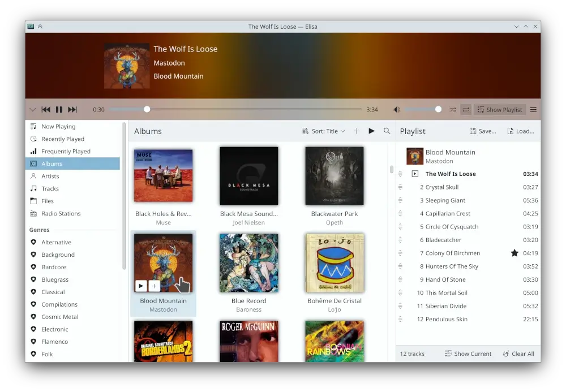Open the Artists view in the sidebar

[50, 176]
